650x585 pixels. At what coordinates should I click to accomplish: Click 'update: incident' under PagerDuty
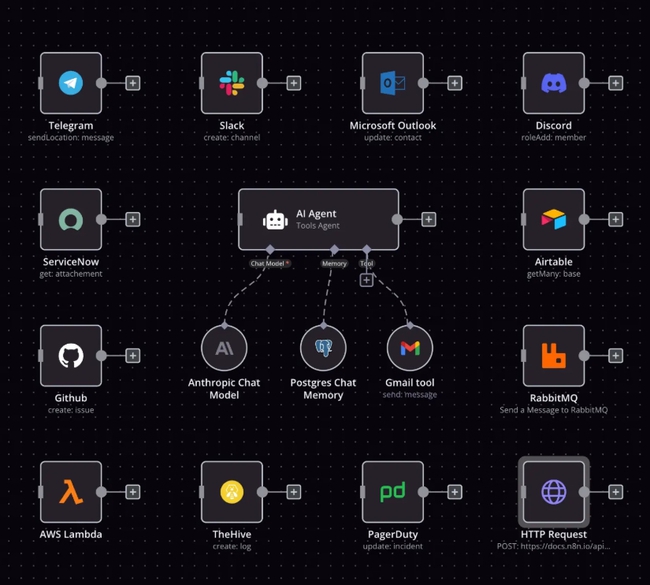click(x=393, y=546)
